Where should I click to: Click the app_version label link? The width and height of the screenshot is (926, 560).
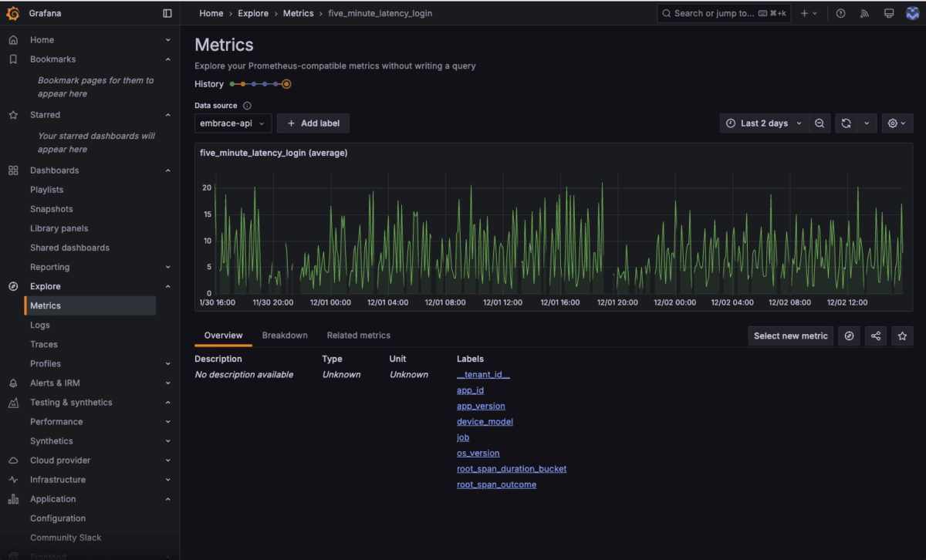[x=481, y=406]
